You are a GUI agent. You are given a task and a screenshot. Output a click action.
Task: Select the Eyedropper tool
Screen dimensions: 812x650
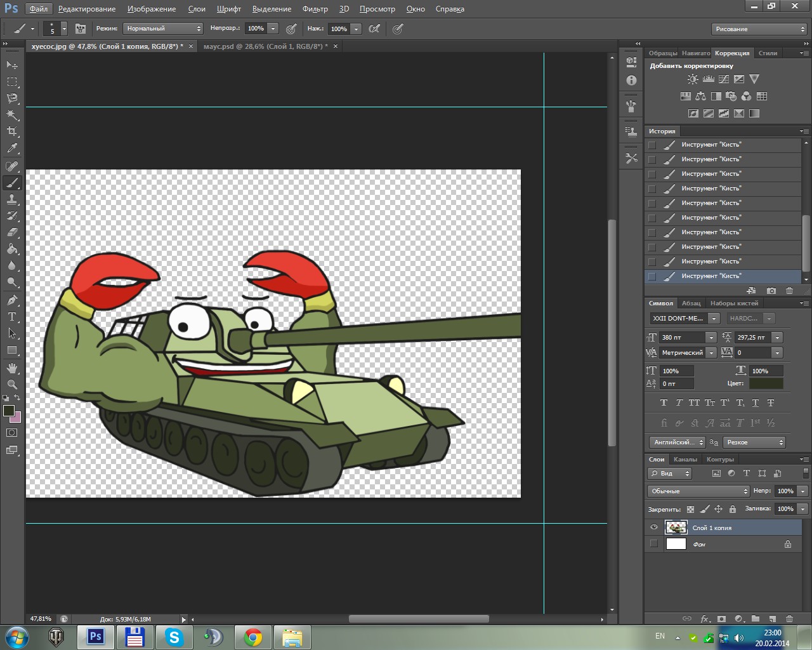pos(12,149)
